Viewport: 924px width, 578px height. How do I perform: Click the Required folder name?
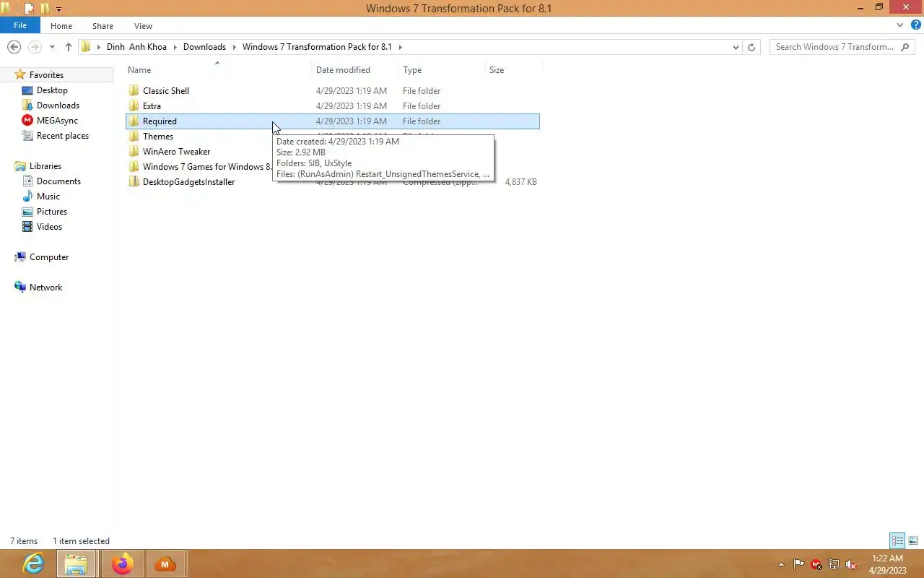(x=160, y=121)
